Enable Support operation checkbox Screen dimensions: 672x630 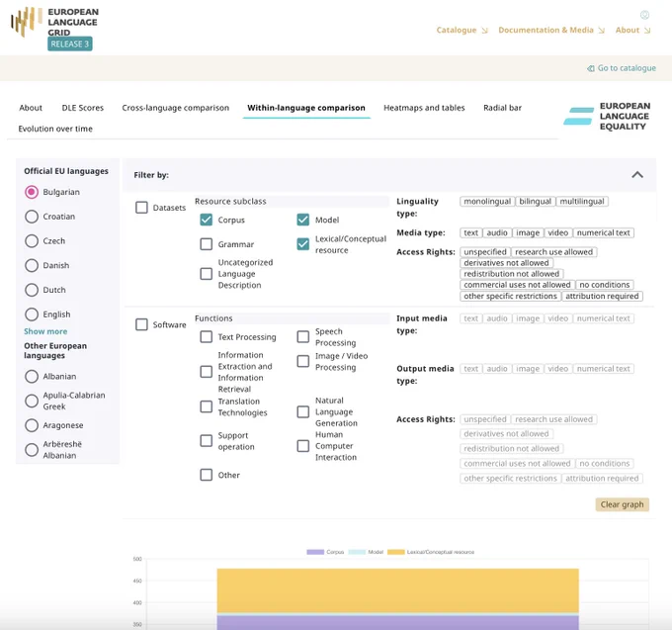click(207, 440)
